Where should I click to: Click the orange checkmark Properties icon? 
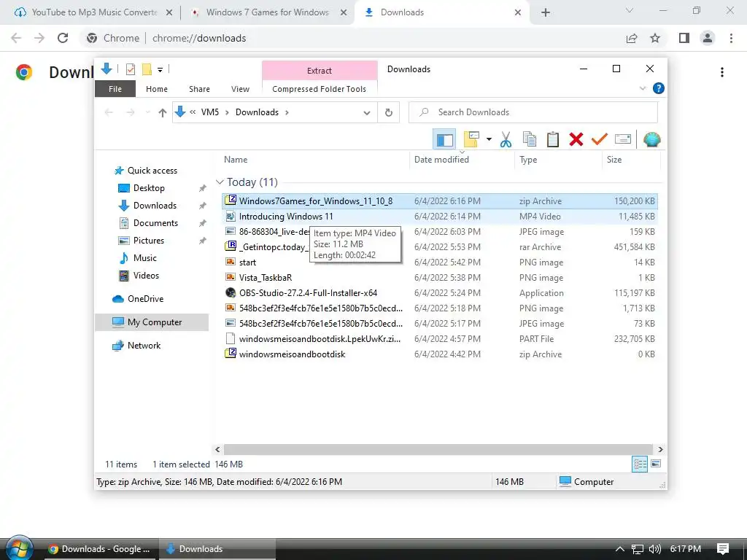600,139
